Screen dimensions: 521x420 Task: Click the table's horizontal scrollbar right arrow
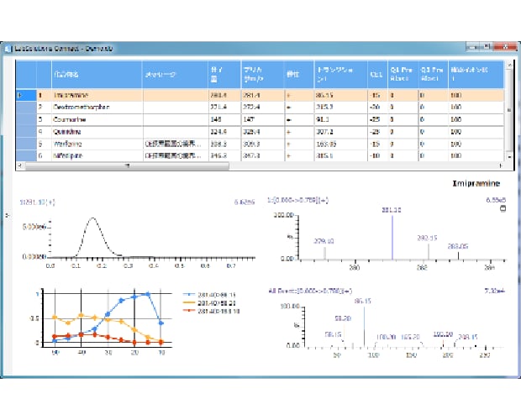pos(501,165)
